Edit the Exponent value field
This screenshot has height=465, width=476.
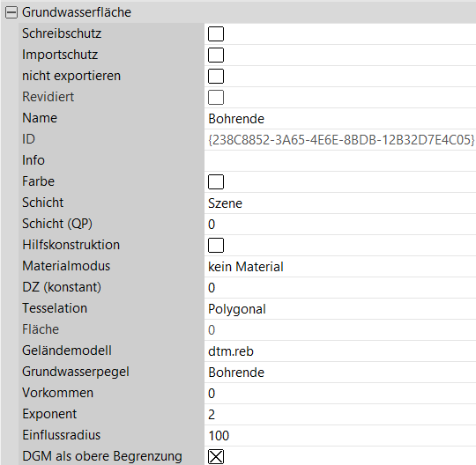(340, 414)
